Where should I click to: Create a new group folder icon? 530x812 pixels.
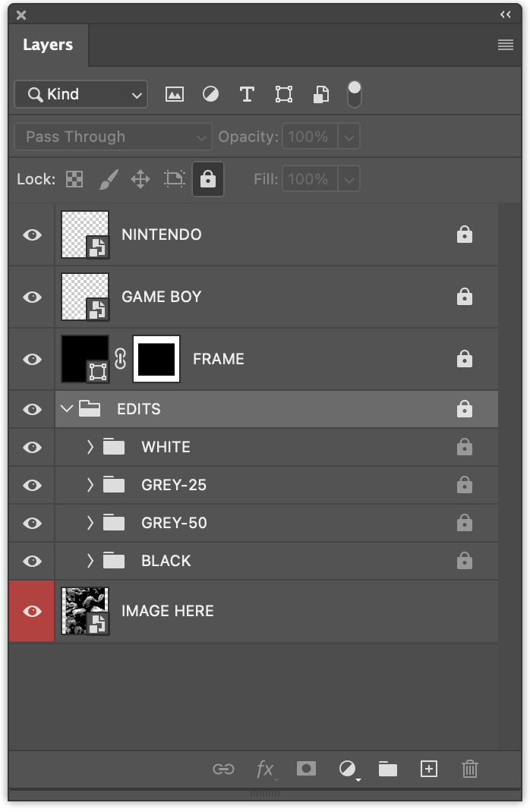click(x=387, y=769)
